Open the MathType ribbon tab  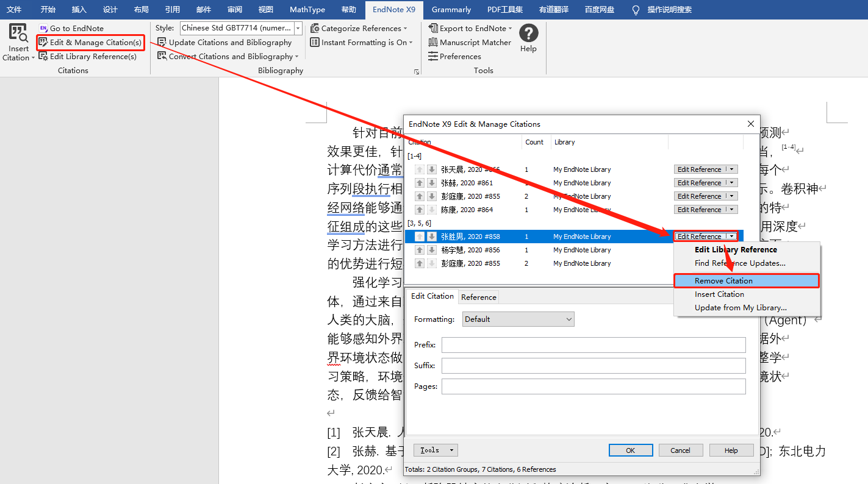tap(307, 10)
